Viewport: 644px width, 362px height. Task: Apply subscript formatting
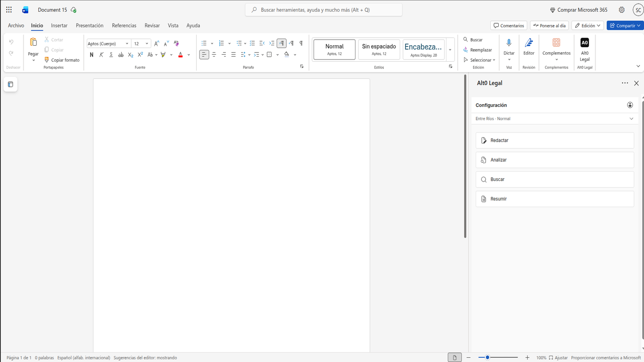(x=130, y=55)
